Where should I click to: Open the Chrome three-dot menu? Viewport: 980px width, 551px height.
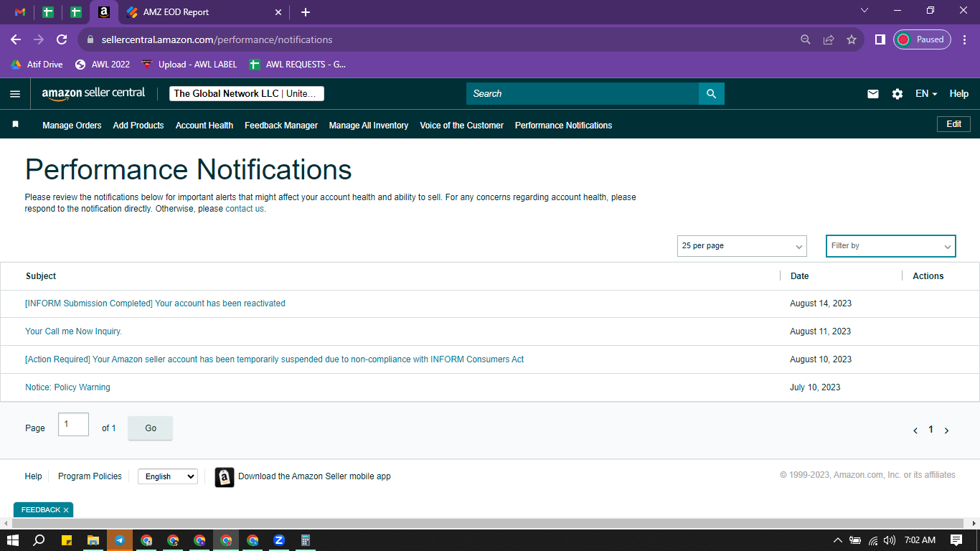coord(965,39)
